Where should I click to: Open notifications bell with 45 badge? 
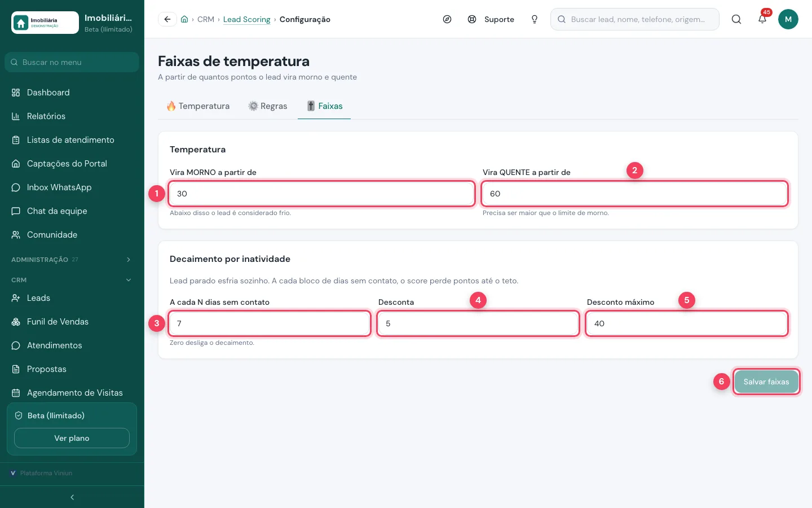762,19
